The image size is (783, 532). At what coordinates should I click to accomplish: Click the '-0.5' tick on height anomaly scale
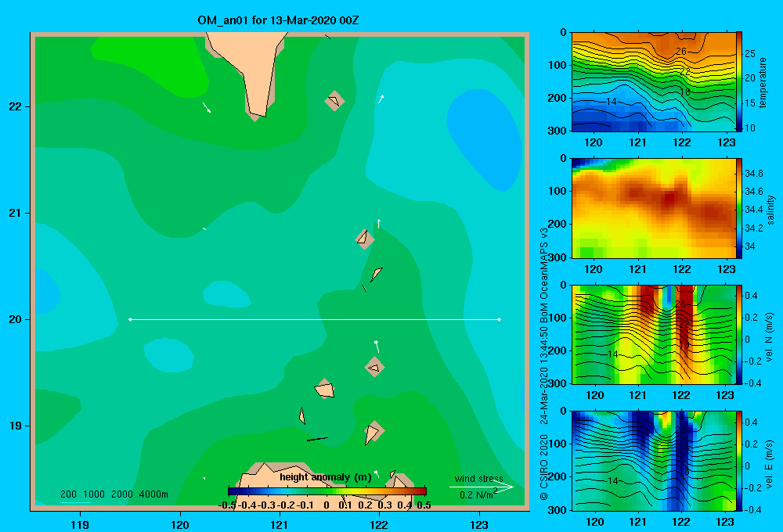tap(227, 505)
